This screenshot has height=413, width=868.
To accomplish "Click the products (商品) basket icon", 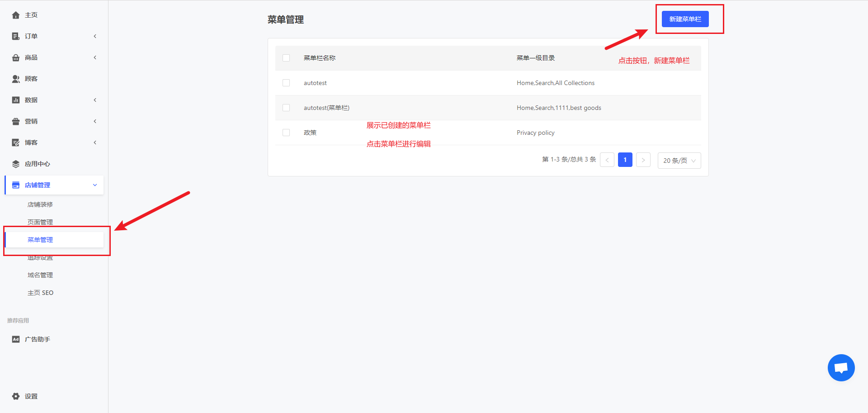I will pyautogui.click(x=16, y=57).
